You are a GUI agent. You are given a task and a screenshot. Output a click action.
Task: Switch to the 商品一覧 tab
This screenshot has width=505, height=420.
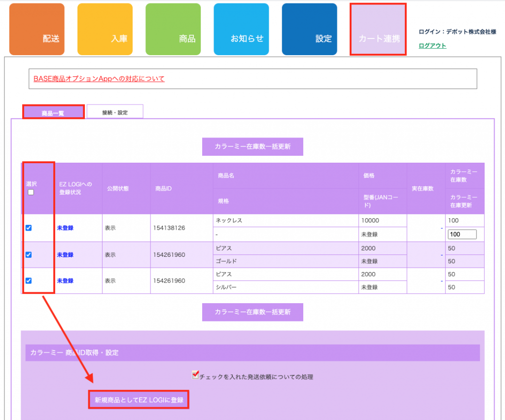(53, 112)
